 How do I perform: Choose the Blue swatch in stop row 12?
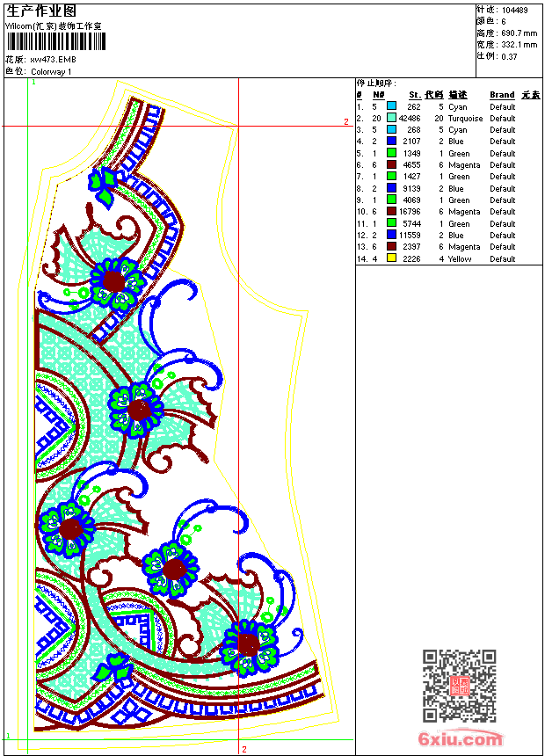pos(391,235)
